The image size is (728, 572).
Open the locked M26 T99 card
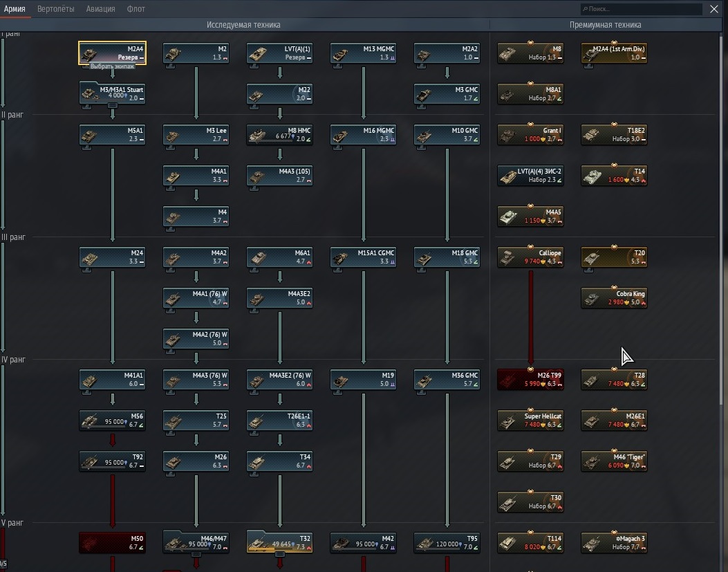point(530,380)
